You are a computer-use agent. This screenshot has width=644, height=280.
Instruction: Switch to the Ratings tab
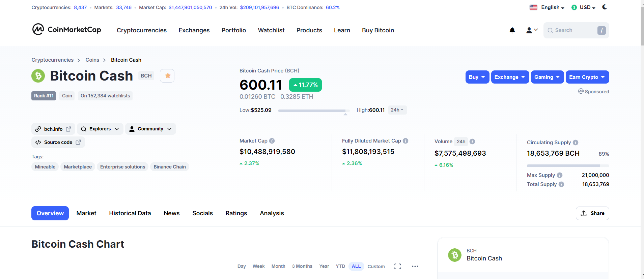(x=236, y=213)
